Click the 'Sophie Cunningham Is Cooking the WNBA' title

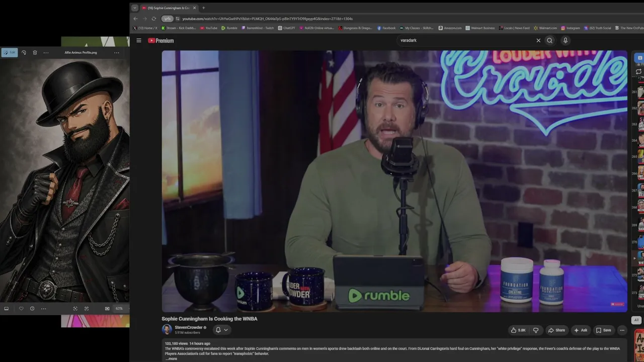209,319
